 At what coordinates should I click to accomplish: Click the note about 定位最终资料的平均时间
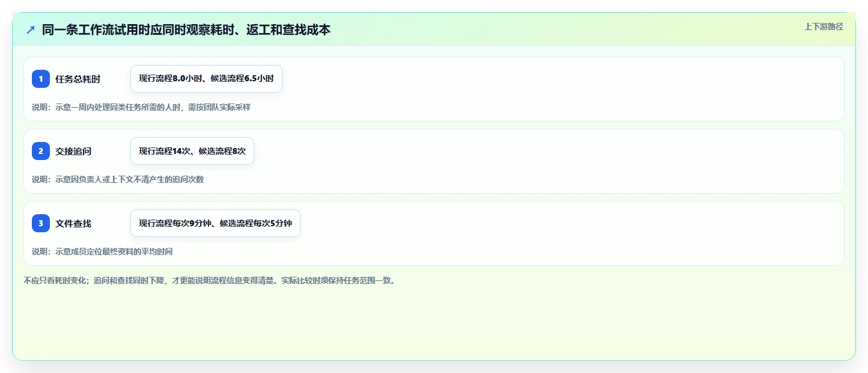tap(102, 251)
